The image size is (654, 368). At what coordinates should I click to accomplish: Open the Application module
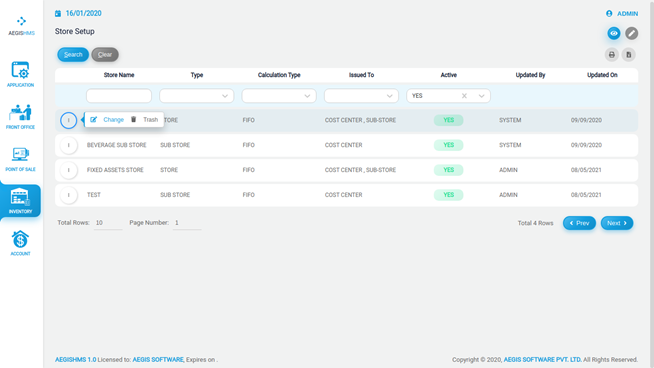pos(20,74)
